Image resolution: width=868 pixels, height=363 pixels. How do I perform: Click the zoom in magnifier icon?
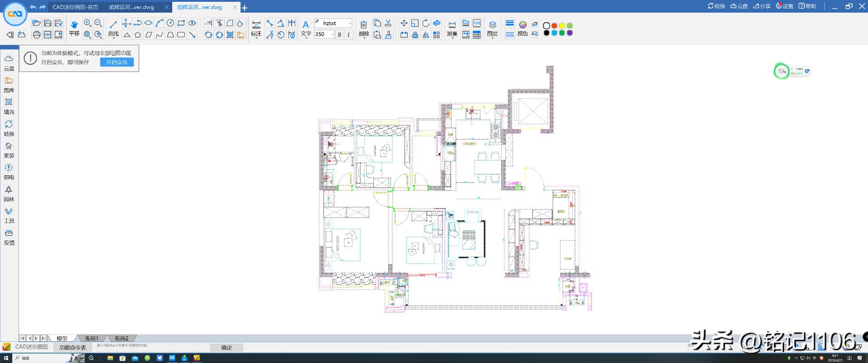(87, 23)
